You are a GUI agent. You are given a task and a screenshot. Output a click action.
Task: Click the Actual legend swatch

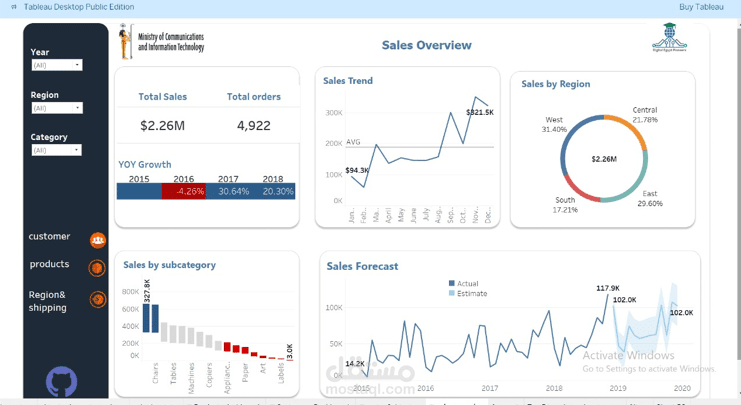(451, 284)
